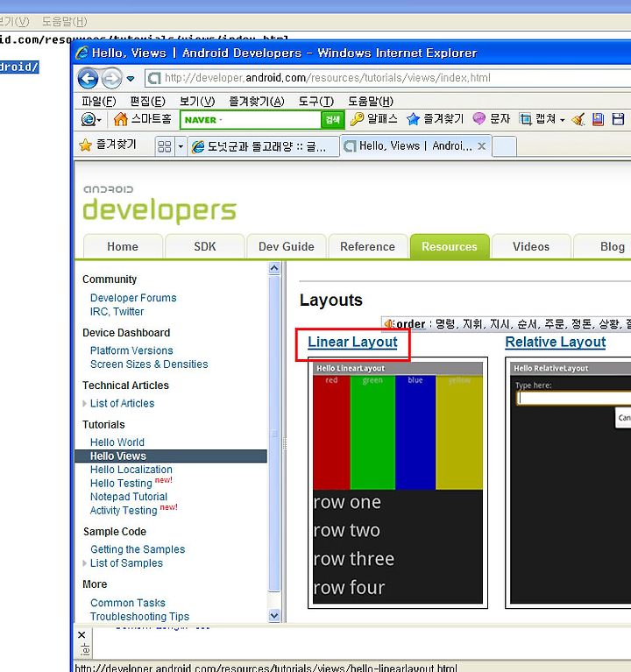Click the Naver toolbar IE logo dropdown
Image resolution: width=631 pixels, height=672 pixels.
[91, 119]
